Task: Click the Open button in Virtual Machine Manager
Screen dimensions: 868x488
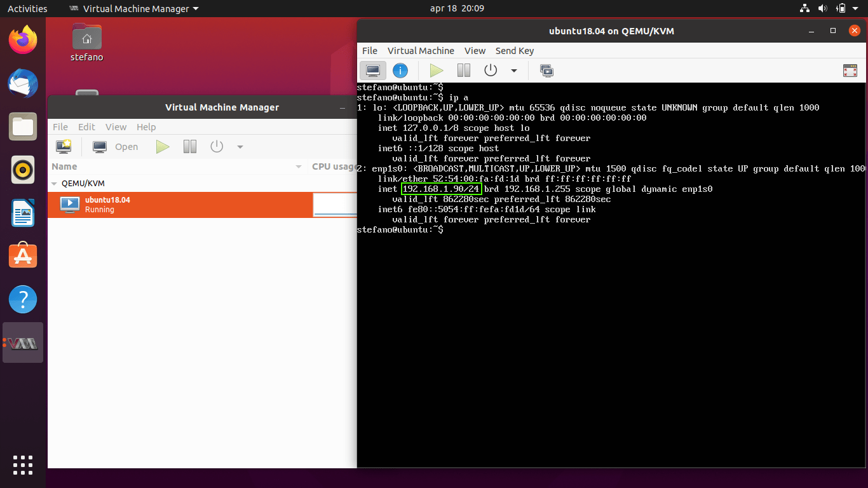Action: click(x=116, y=147)
